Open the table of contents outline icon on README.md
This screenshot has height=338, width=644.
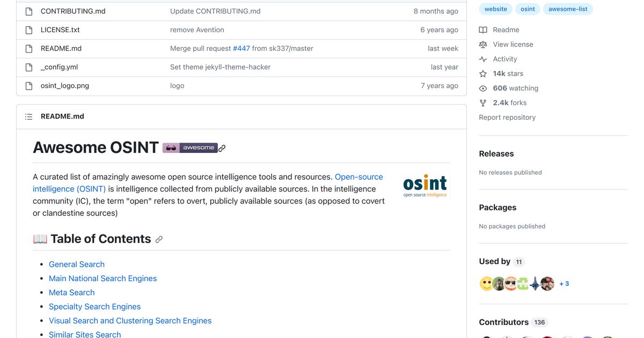click(x=28, y=116)
